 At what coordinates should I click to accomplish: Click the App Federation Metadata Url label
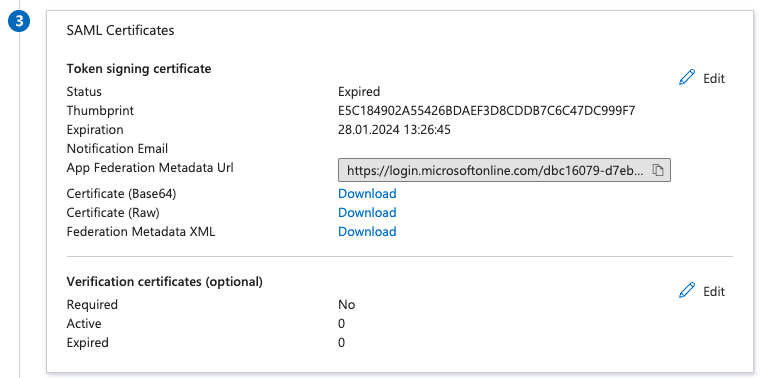click(x=150, y=168)
